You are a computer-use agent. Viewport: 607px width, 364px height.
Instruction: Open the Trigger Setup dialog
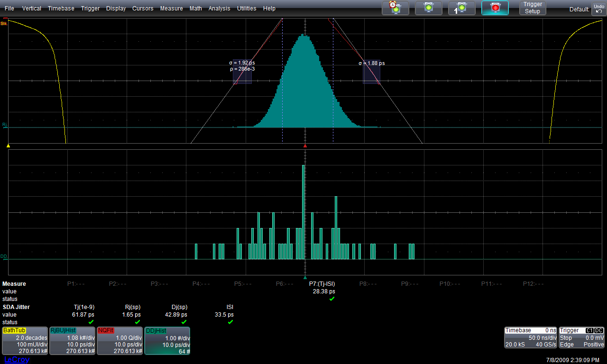(532, 8)
